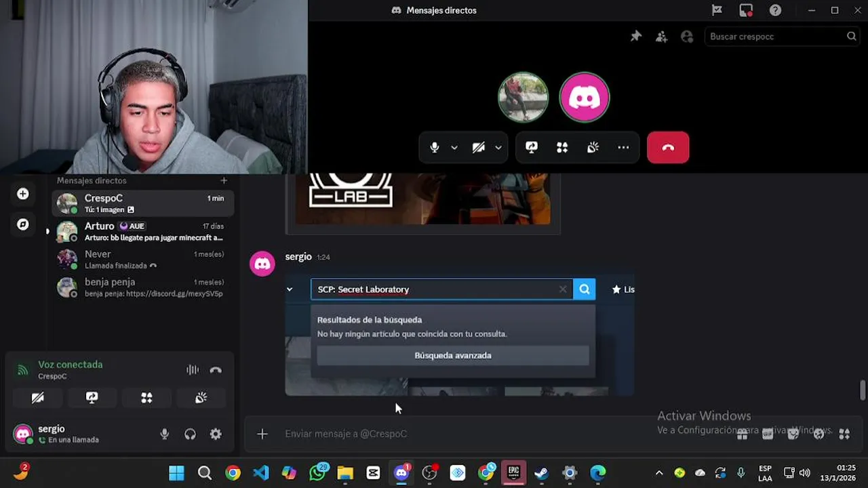Add friends to the DM
868x488 pixels.
point(661,37)
